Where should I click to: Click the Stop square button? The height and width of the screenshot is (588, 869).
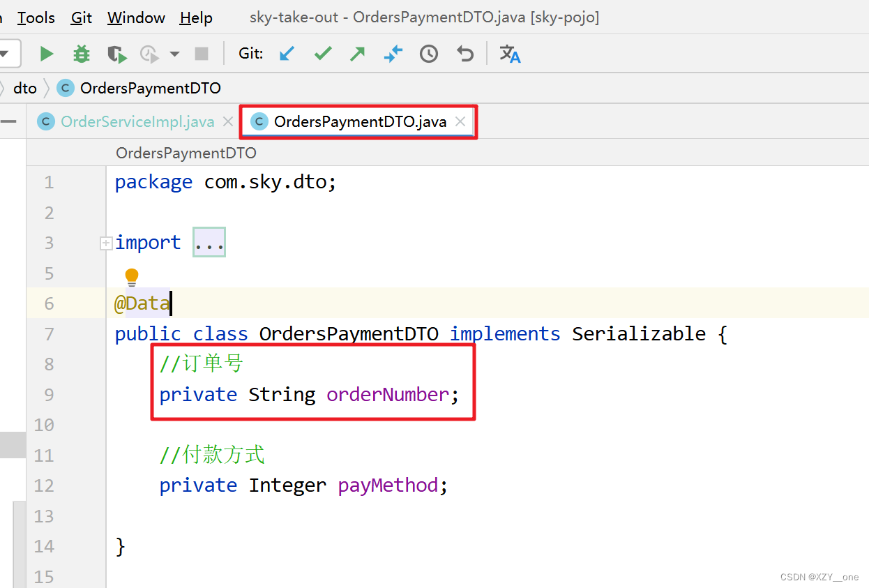202,54
